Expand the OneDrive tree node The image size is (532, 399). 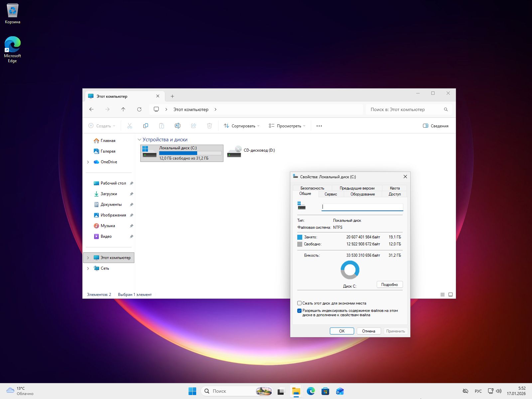point(88,162)
